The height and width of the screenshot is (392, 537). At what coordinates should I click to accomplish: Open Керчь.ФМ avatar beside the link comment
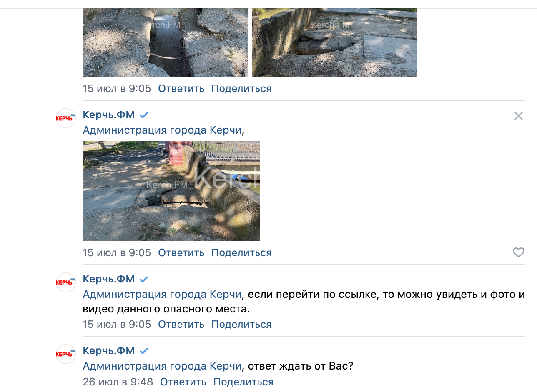coord(66,282)
